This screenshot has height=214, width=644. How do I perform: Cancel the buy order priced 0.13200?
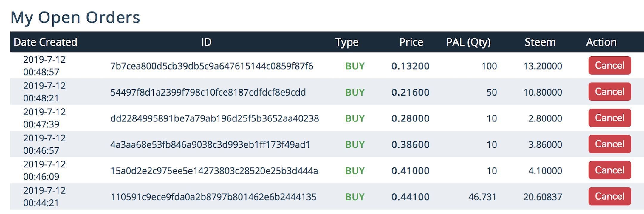click(x=609, y=65)
